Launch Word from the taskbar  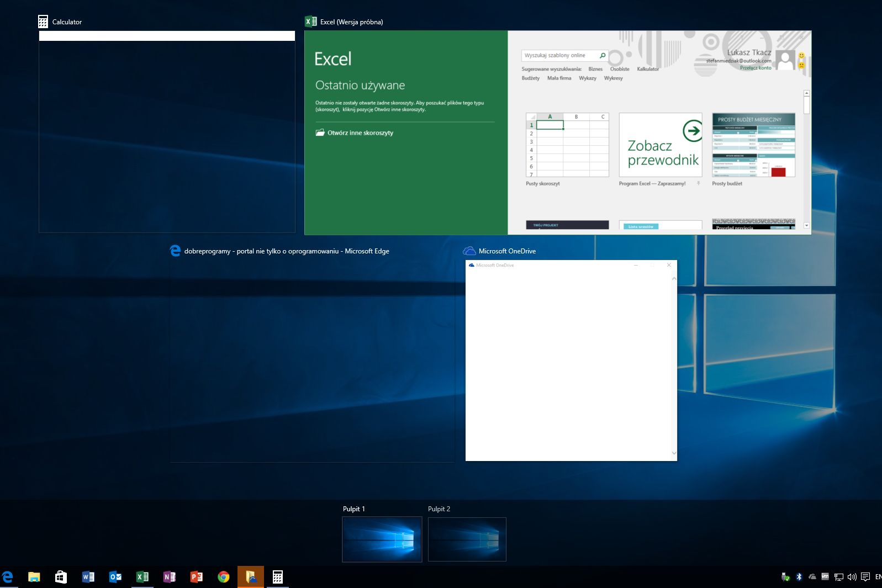click(88, 577)
